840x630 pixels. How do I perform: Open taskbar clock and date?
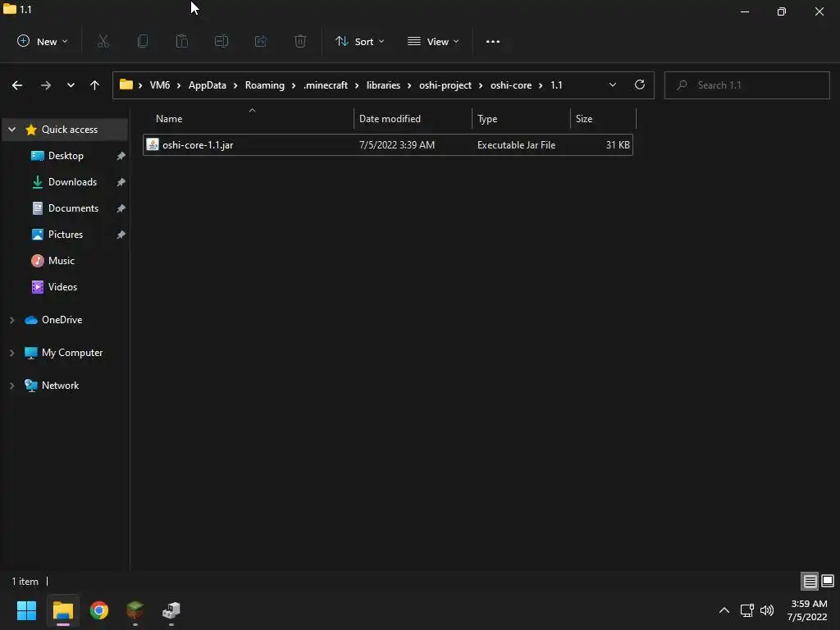tap(807, 610)
